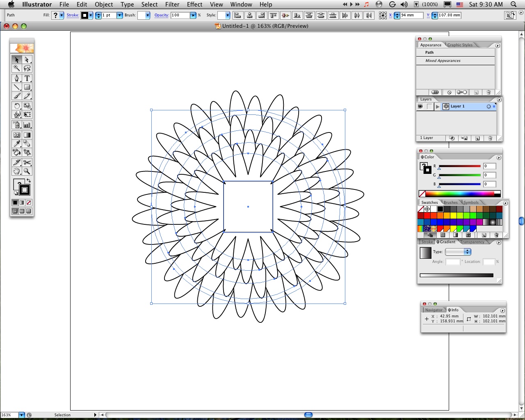Select the Paintbrush tool
Image resolution: width=525 pixels, height=420 pixels.
16,96
